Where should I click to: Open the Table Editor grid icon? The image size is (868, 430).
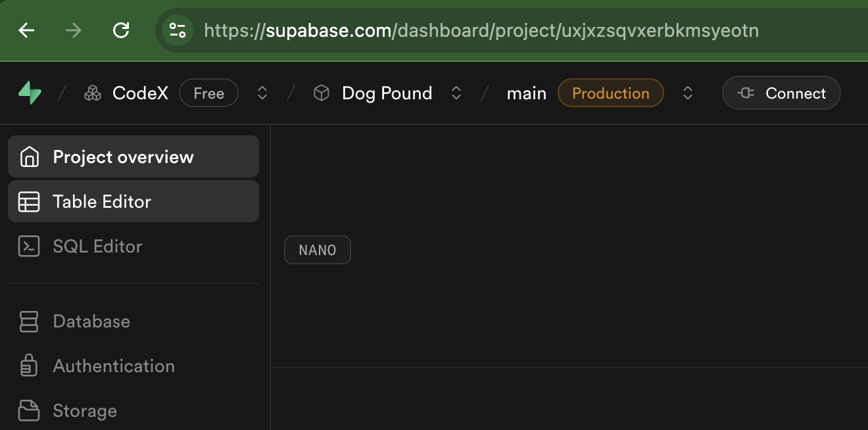[29, 201]
